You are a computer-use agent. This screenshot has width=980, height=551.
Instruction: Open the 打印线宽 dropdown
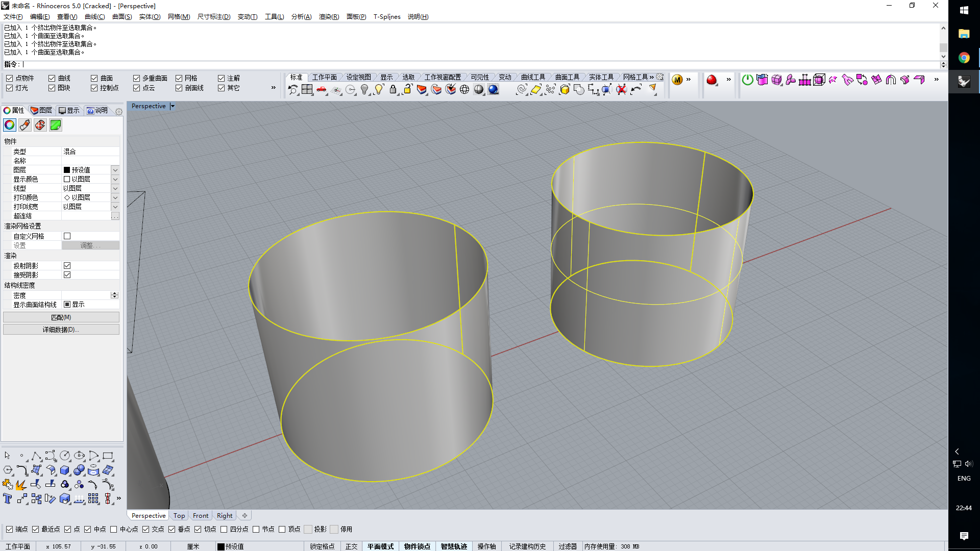[115, 207]
